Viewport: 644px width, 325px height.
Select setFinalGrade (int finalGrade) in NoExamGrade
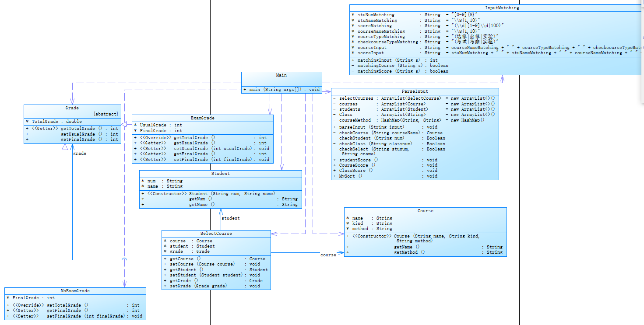pyautogui.click(x=74, y=316)
